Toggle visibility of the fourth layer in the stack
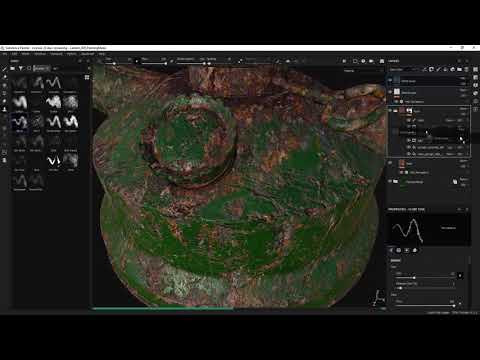This screenshot has width=480, height=360. point(390,163)
